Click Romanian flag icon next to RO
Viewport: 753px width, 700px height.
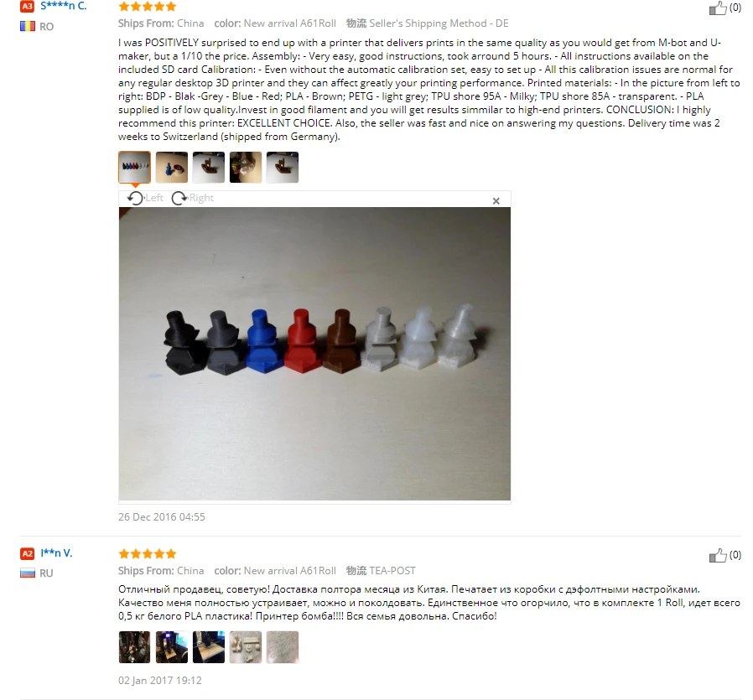tap(28, 26)
